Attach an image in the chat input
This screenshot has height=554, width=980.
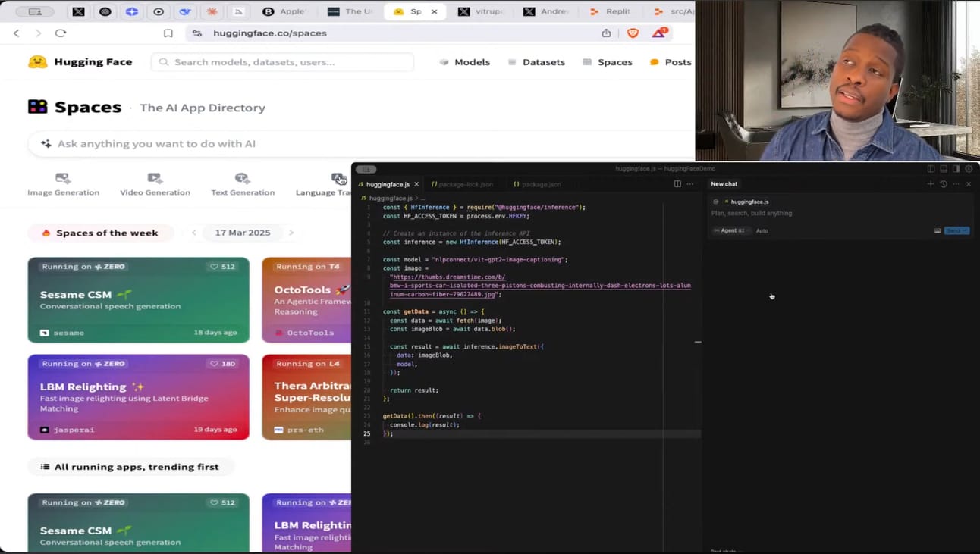point(938,230)
